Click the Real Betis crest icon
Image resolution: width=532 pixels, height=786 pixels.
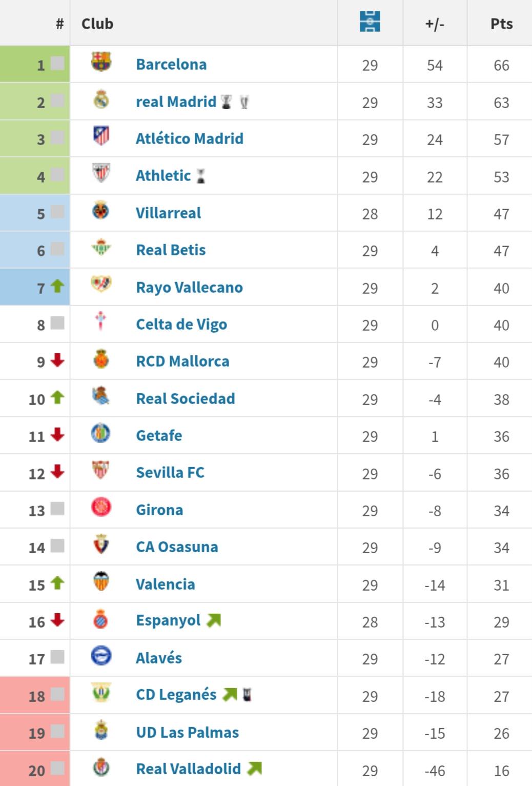pyautogui.click(x=101, y=248)
